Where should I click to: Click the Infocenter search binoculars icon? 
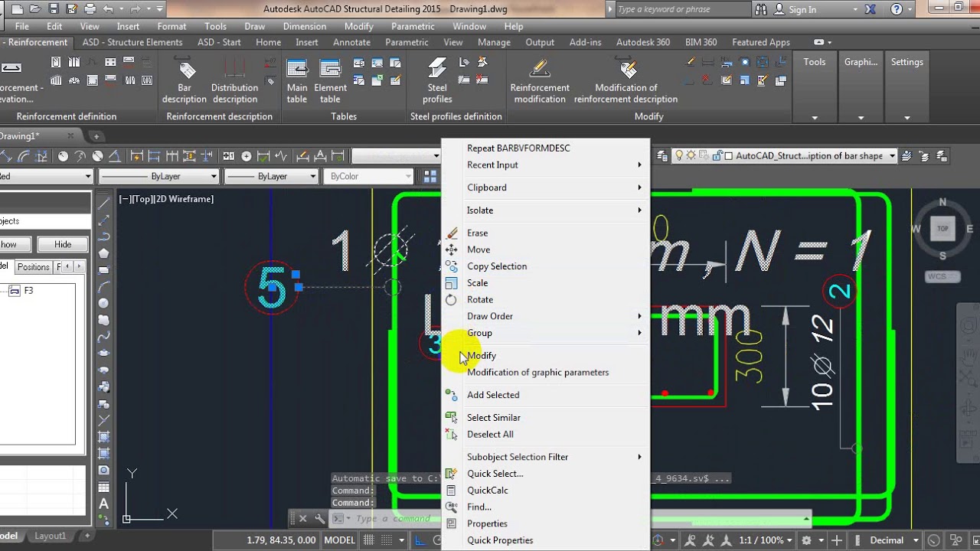tap(761, 9)
